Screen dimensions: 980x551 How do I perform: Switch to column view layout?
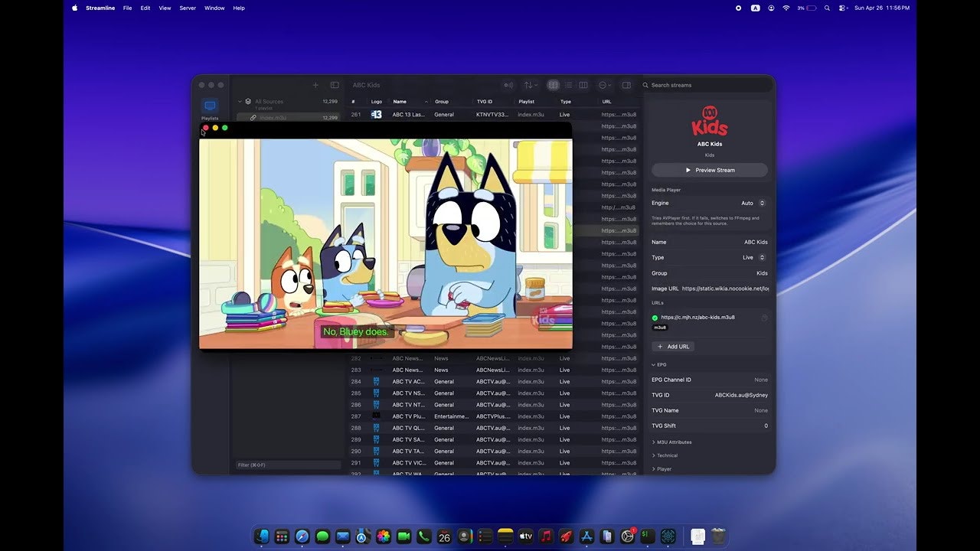[583, 85]
